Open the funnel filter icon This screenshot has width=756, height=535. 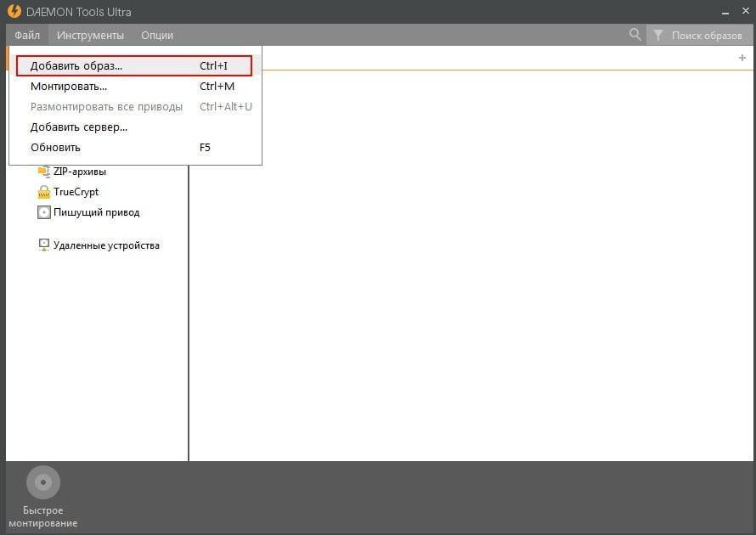coord(657,36)
